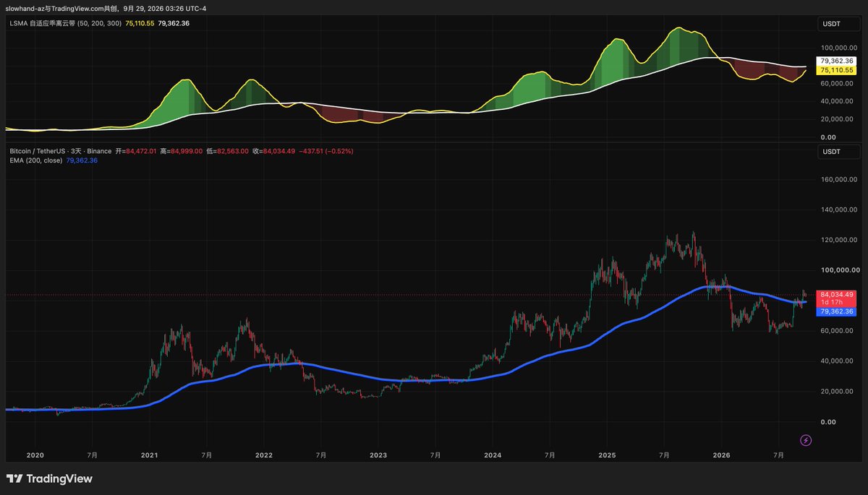Click the 140,000.00 price scale tick
This screenshot has width=868, height=495.
coord(839,210)
